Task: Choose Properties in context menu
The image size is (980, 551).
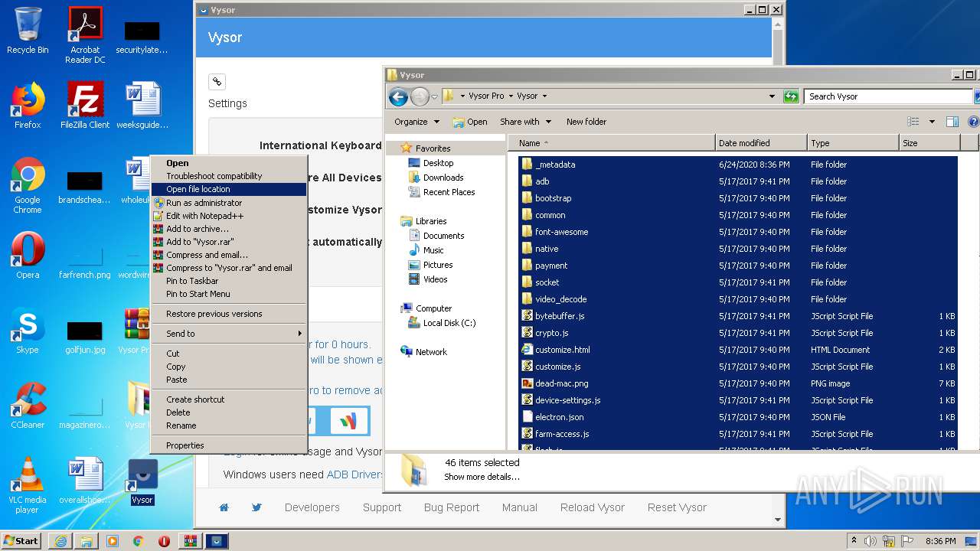Action: point(229,445)
